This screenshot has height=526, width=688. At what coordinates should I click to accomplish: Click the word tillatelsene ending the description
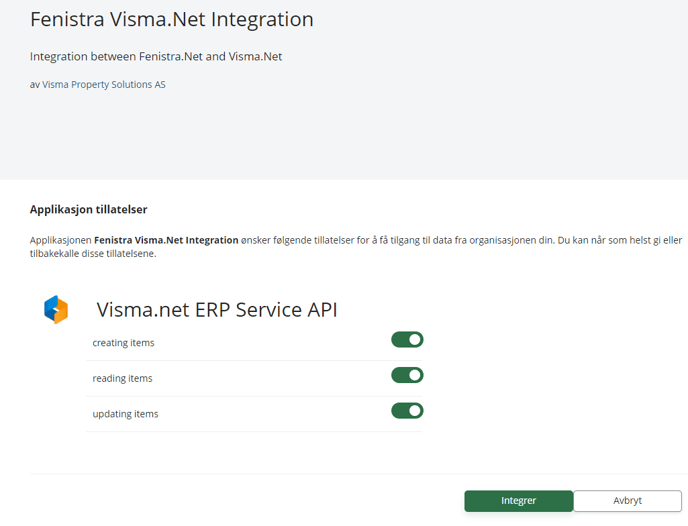131,253
